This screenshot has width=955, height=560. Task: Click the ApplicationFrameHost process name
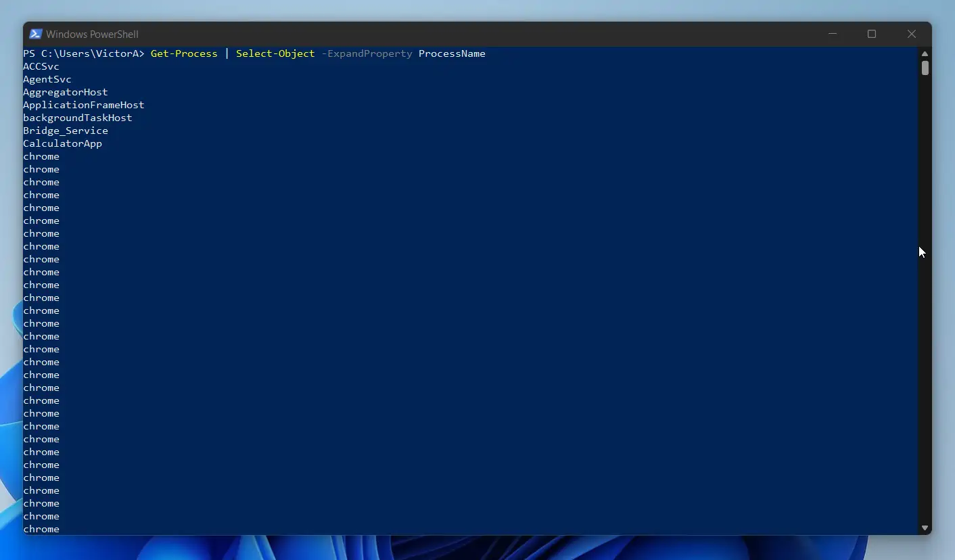click(x=84, y=105)
